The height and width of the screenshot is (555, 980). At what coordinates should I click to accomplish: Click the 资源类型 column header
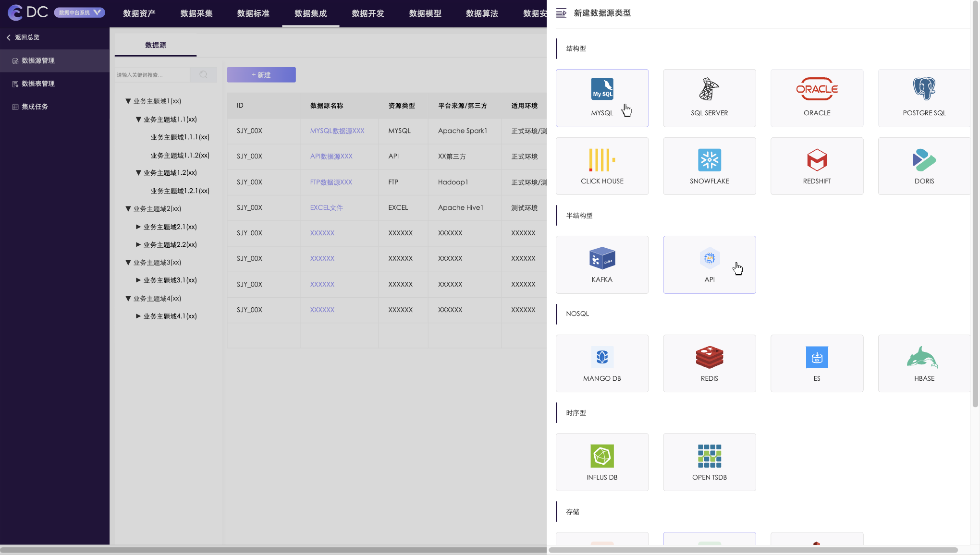click(x=402, y=106)
